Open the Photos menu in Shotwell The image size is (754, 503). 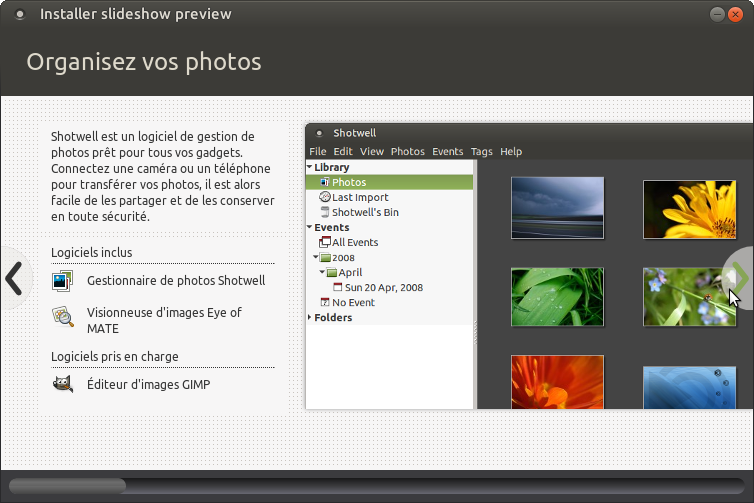[x=408, y=151]
